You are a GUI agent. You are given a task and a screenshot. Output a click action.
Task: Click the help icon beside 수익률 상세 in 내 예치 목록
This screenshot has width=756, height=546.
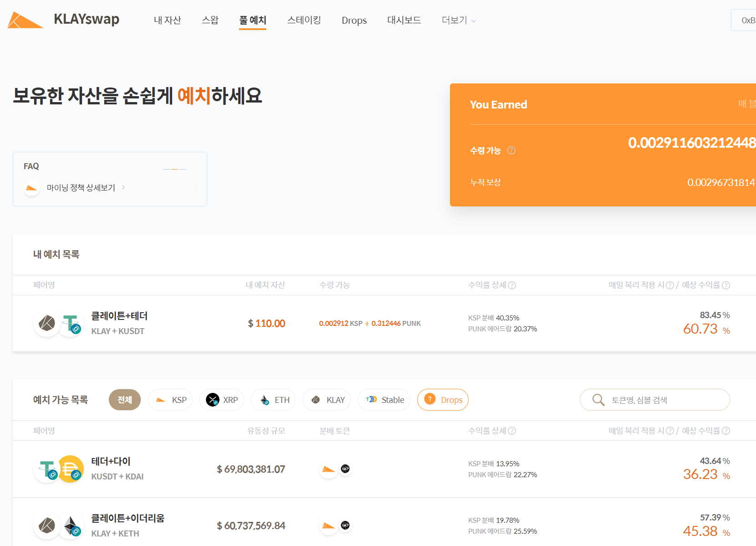point(512,285)
